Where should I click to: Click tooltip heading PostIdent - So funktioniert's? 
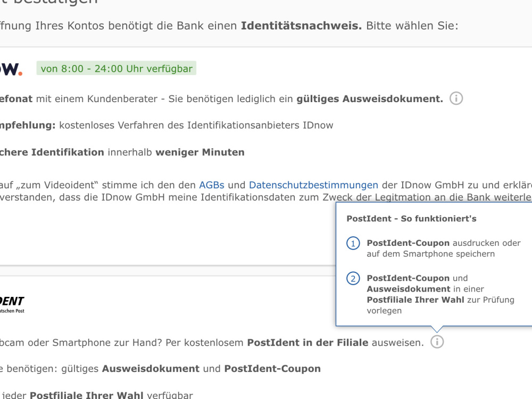[x=411, y=219]
